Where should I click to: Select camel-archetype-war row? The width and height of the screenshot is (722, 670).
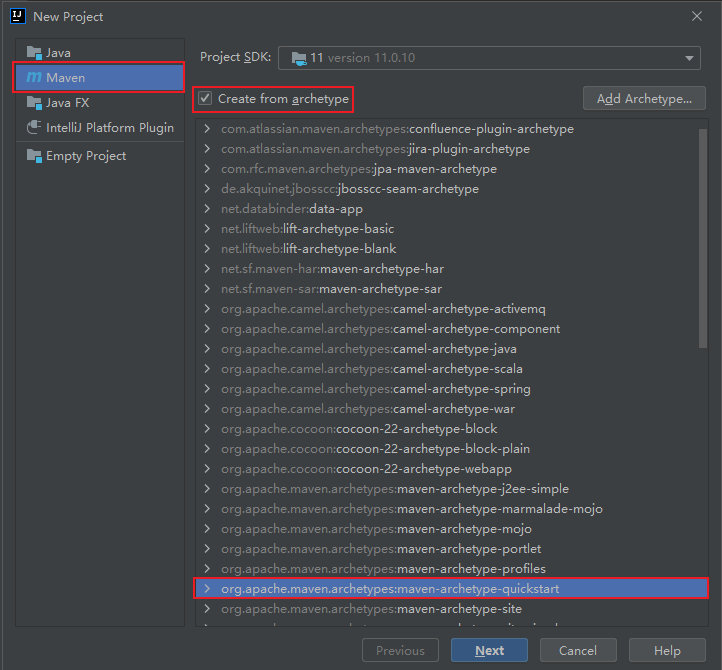451,409
